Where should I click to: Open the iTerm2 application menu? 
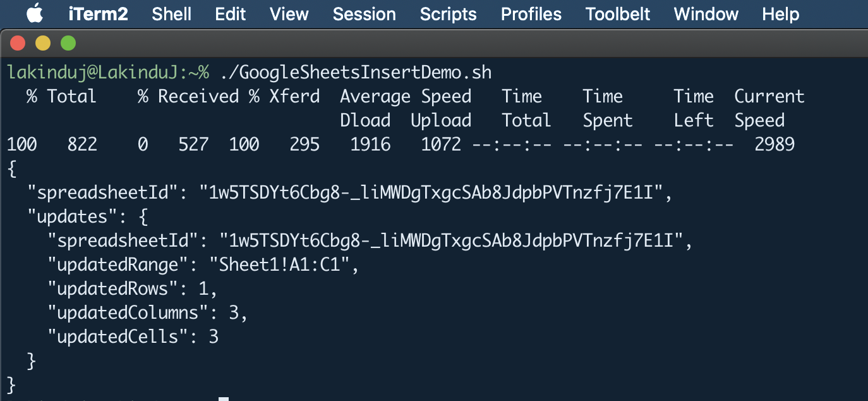(x=98, y=14)
